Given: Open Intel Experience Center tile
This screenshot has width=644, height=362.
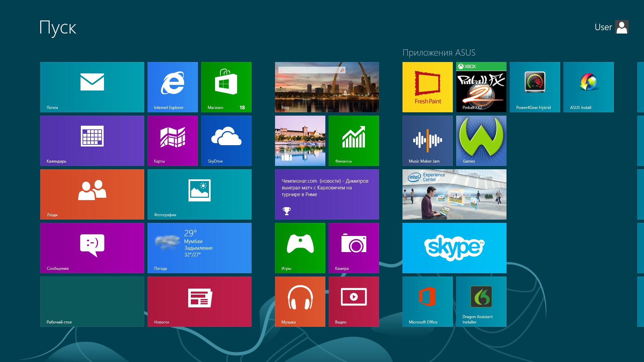Looking at the screenshot, I should pyautogui.click(x=454, y=194).
